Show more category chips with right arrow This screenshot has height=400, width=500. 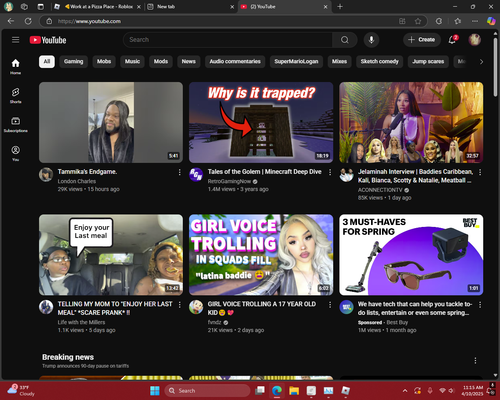pos(481,62)
